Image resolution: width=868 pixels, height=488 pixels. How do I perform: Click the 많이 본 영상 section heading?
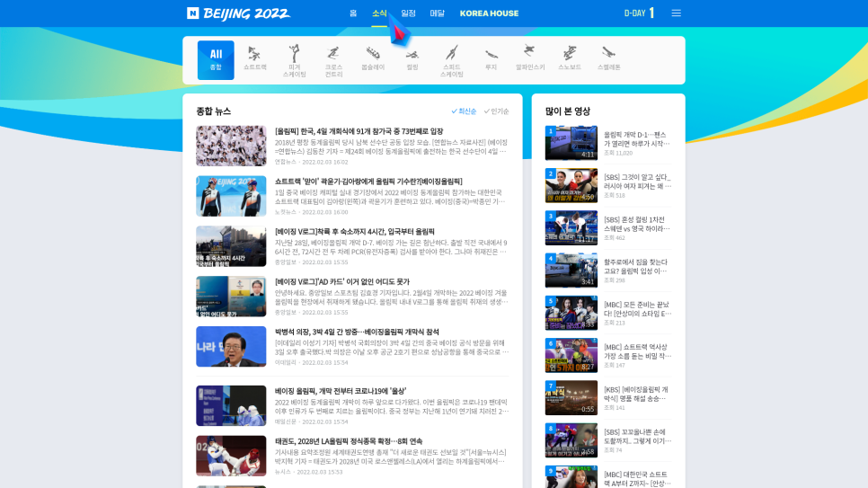(x=567, y=111)
